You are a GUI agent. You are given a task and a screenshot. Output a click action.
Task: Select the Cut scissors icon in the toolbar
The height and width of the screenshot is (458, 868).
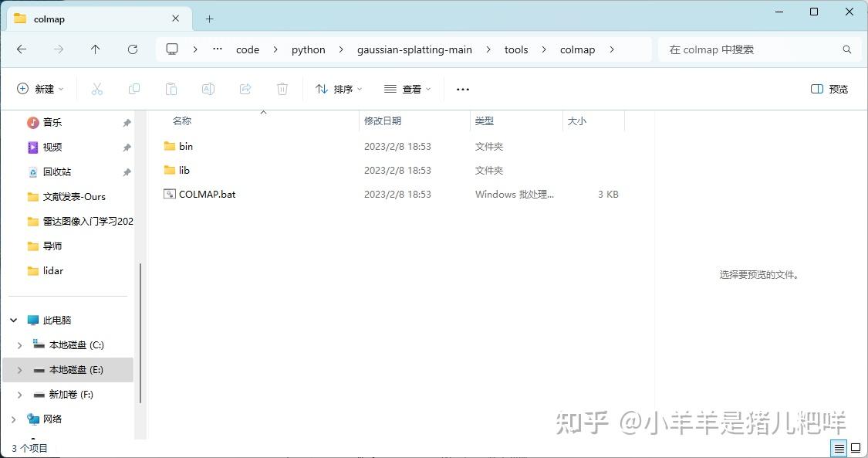pyautogui.click(x=97, y=89)
